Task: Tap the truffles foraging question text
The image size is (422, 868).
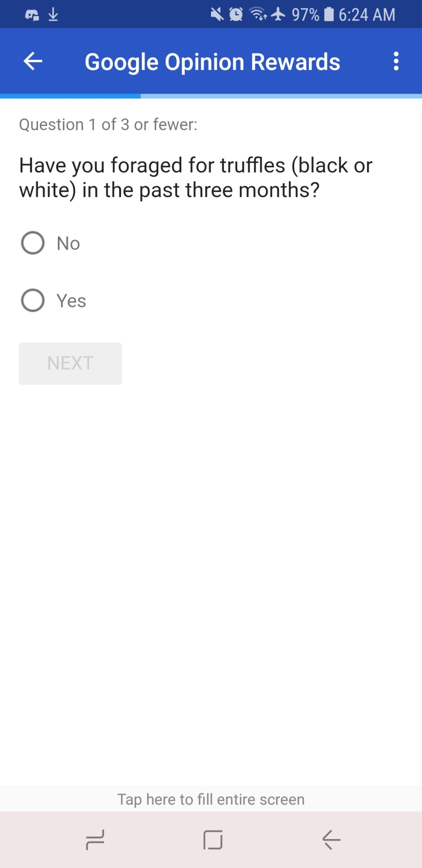Action: tap(196, 178)
